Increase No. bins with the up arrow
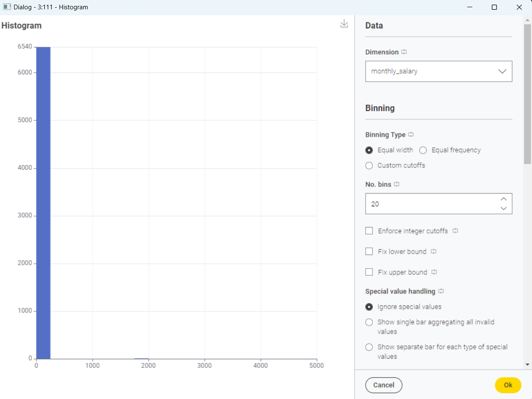Image resolution: width=532 pixels, height=399 pixels. [503, 199]
